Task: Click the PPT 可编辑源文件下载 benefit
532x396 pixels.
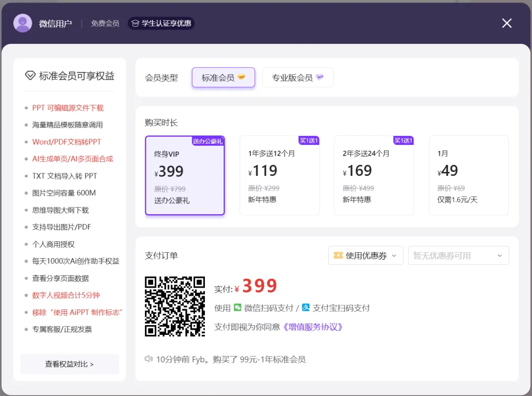Action: (68, 108)
